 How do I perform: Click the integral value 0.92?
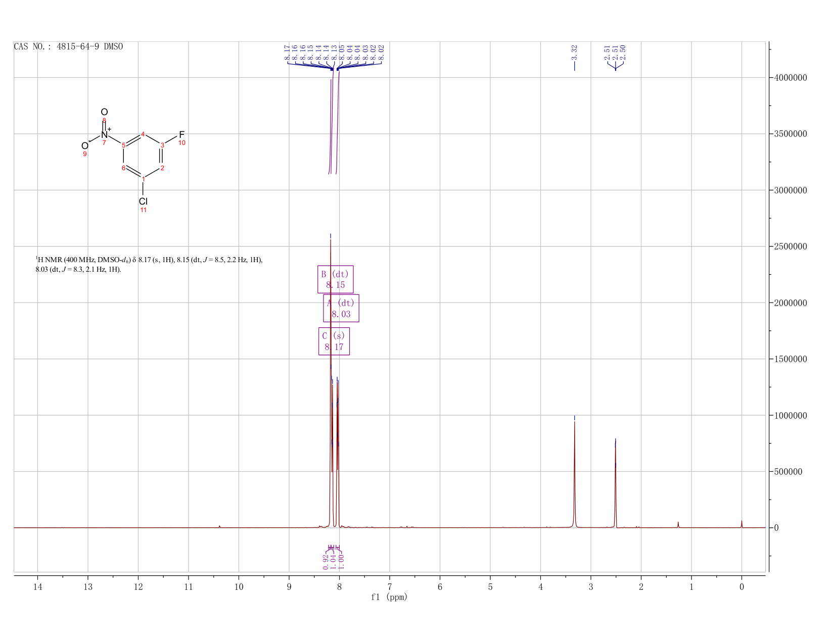326,561
